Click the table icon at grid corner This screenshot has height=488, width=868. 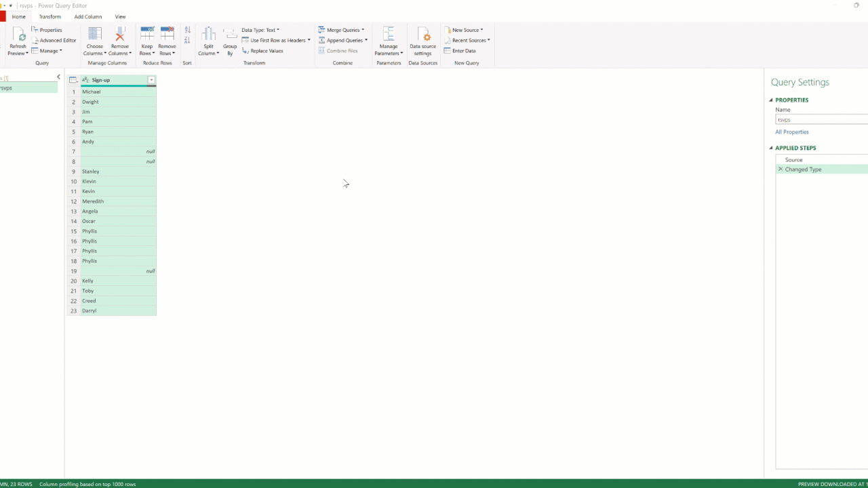[73, 80]
